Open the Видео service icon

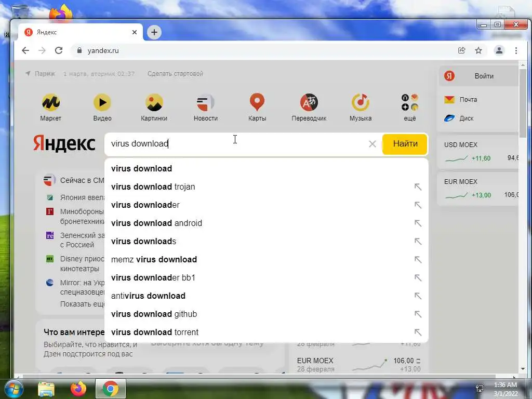coord(102,102)
